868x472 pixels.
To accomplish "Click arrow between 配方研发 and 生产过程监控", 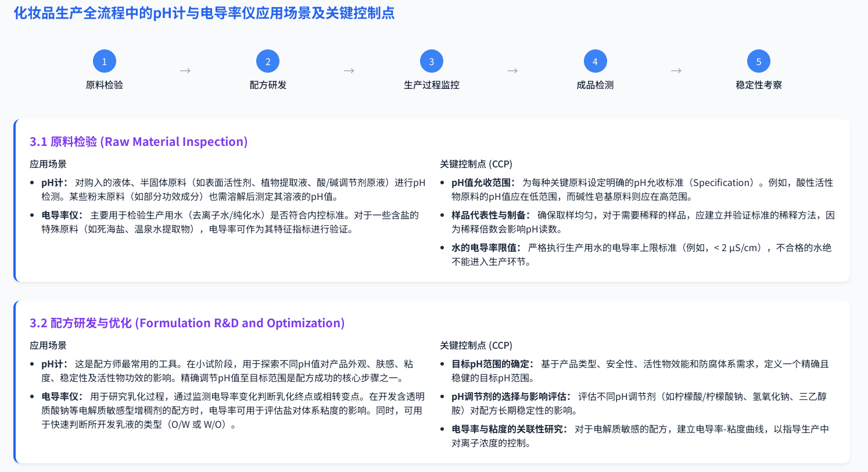I will coord(349,71).
